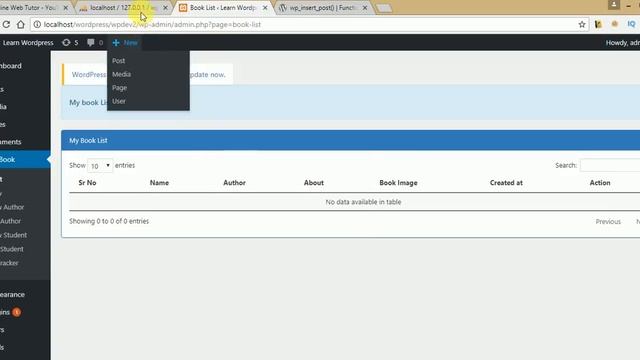Image resolution: width=640 pixels, height=360 pixels.
Task: Bookmark this page with the star icon
Action: coord(582,24)
